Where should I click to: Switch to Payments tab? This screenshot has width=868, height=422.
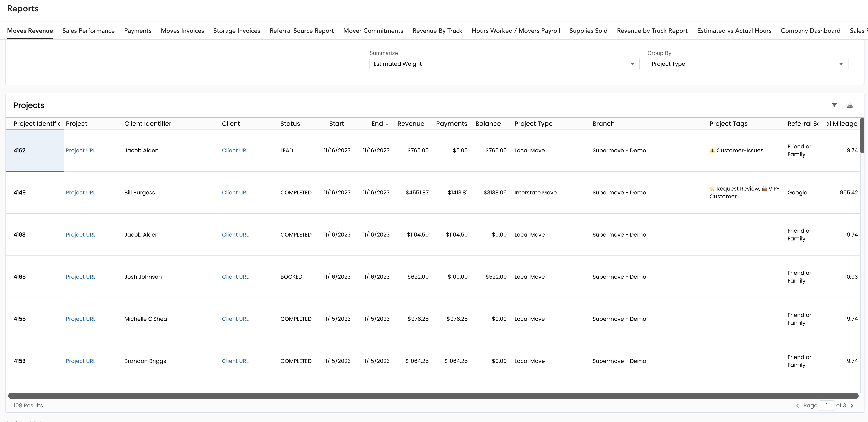(138, 31)
